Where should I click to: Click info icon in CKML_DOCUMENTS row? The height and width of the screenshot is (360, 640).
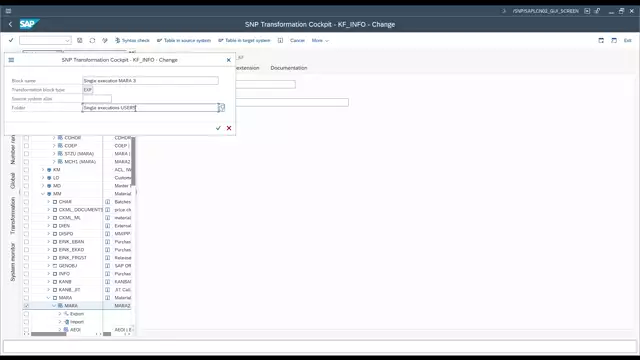[x=108, y=210]
